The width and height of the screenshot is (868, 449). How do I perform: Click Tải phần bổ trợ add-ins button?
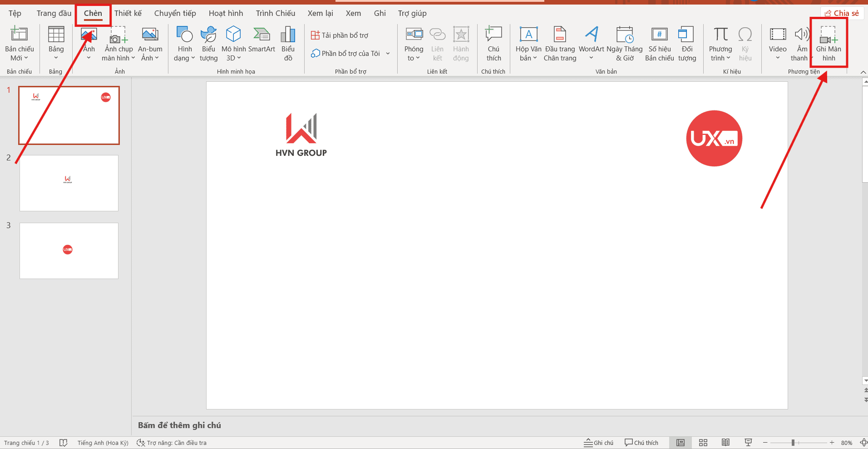pos(340,35)
